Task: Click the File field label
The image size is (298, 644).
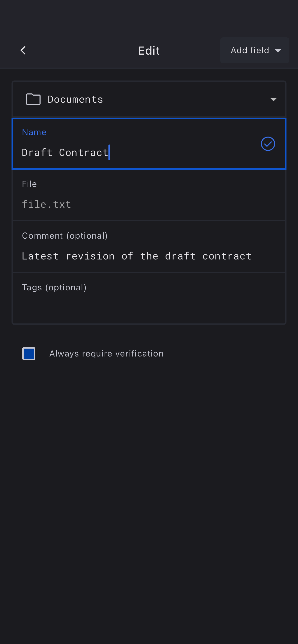Action: [29, 184]
